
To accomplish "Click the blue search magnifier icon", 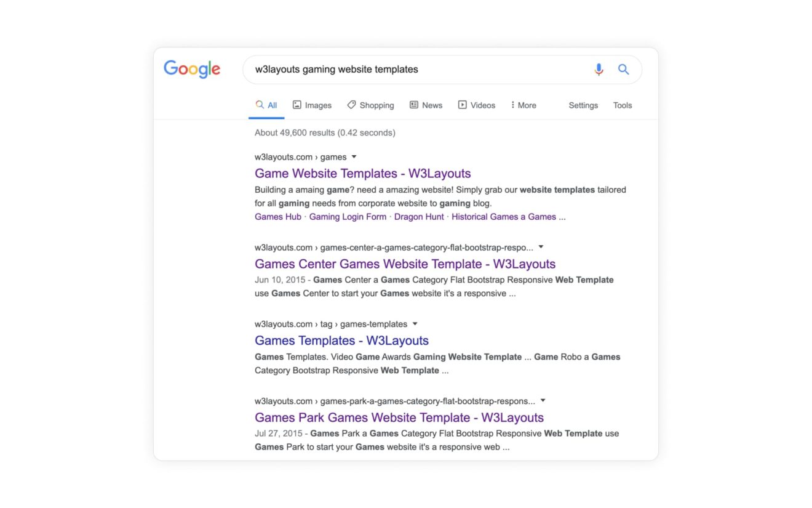I will coord(623,70).
